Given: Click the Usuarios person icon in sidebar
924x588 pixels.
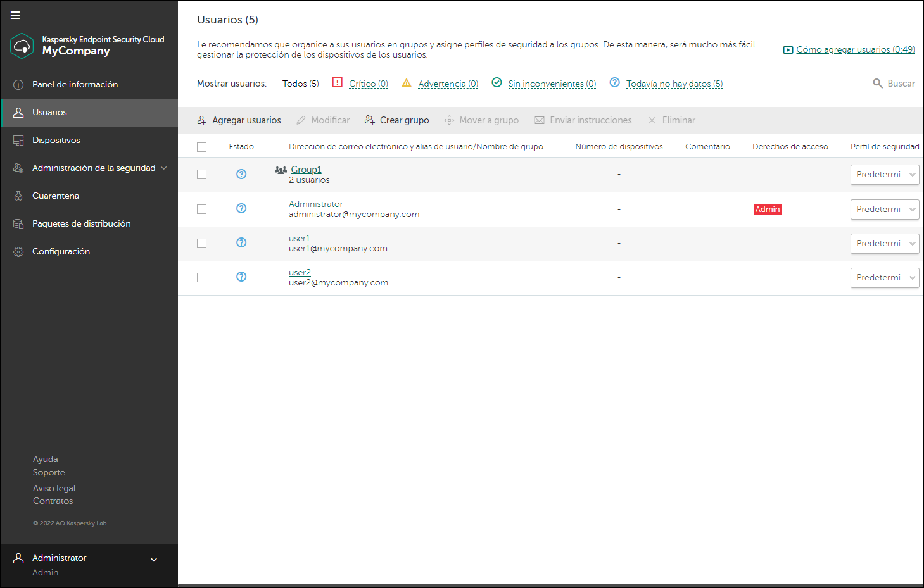Looking at the screenshot, I should (x=18, y=112).
